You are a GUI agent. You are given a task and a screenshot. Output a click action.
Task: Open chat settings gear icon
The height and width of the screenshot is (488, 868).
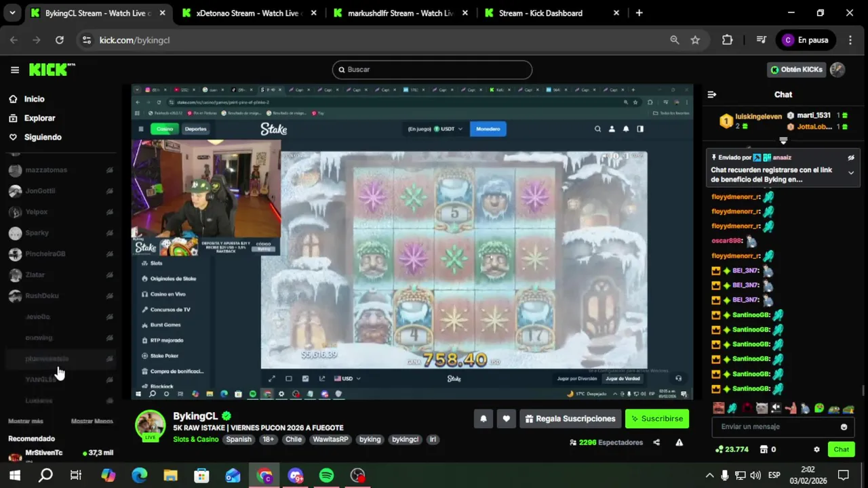pyautogui.click(x=816, y=449)
